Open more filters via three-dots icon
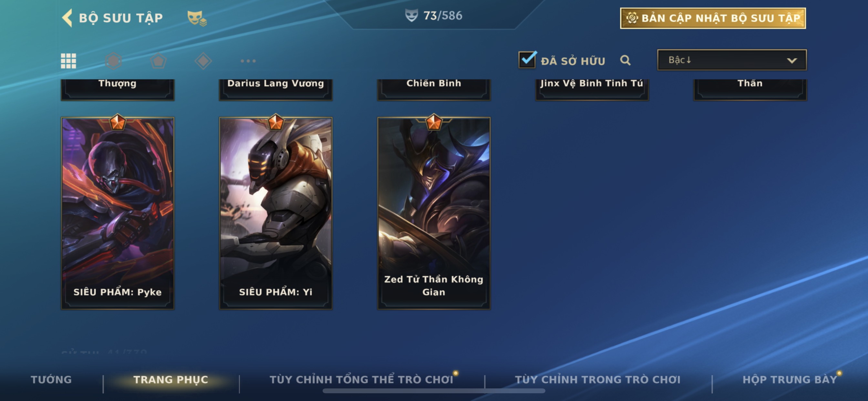868x401 pixels. 248,61
